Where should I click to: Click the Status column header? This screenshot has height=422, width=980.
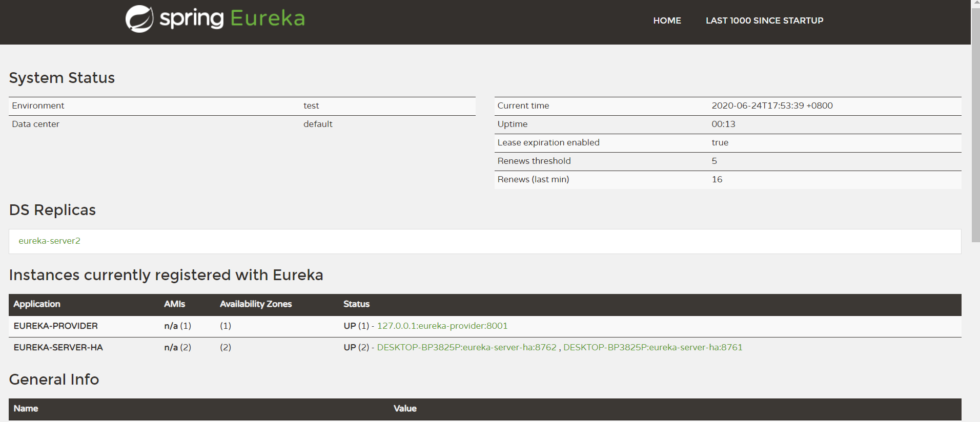pos(356,304)
